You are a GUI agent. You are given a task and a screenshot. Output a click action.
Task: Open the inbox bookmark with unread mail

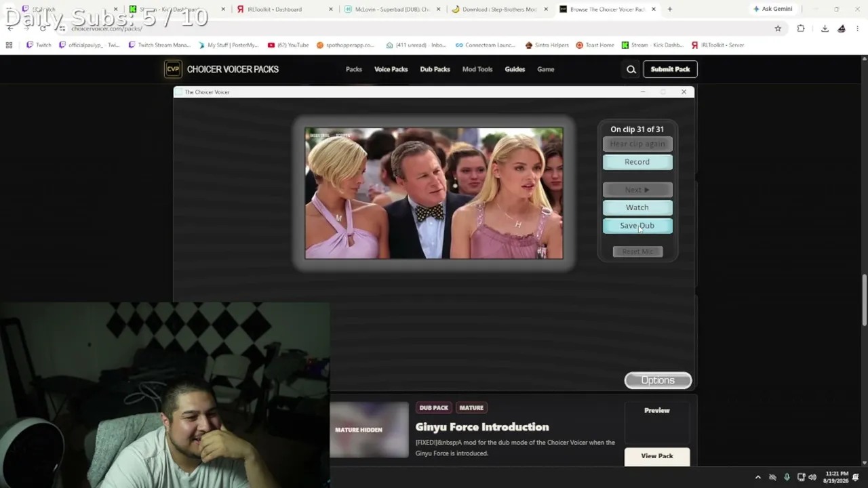(416, 45)
